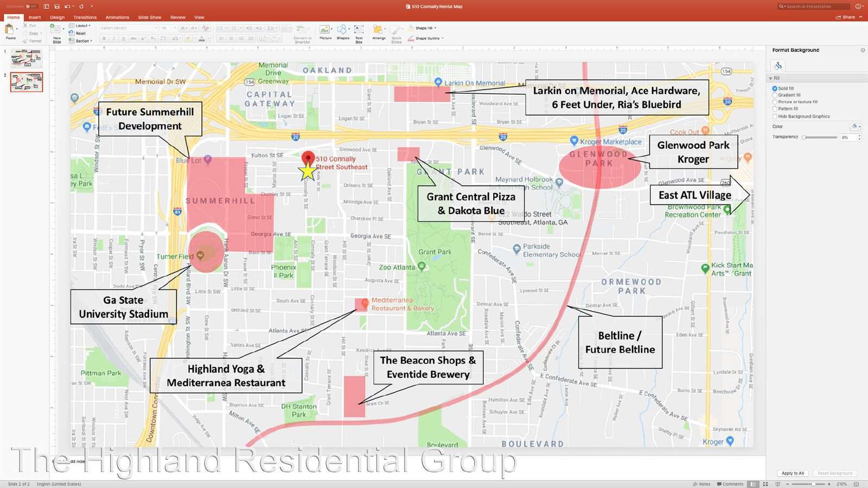
Task: Click the Arrange icon
Action: click(x=379, y=30)
